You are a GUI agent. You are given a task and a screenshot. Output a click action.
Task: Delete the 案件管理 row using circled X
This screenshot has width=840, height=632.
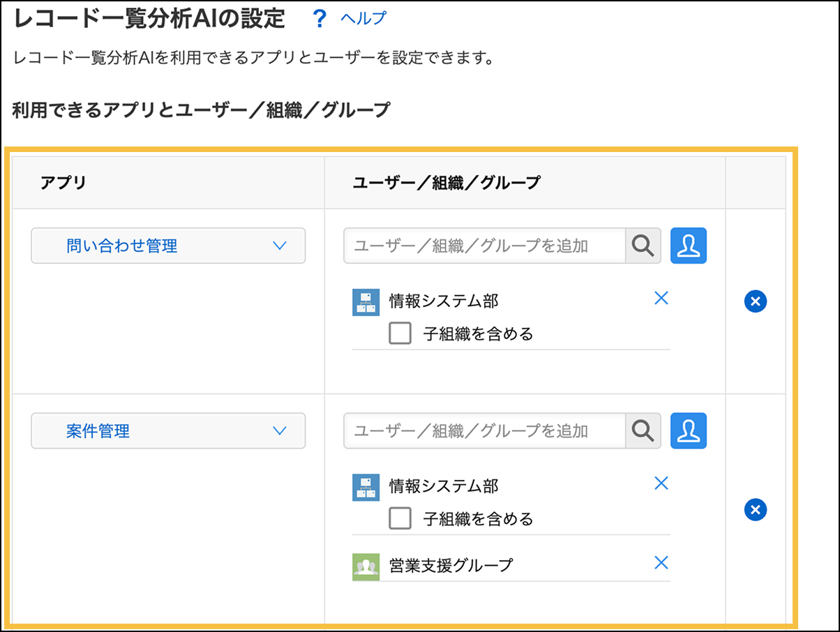coord(756,510)
